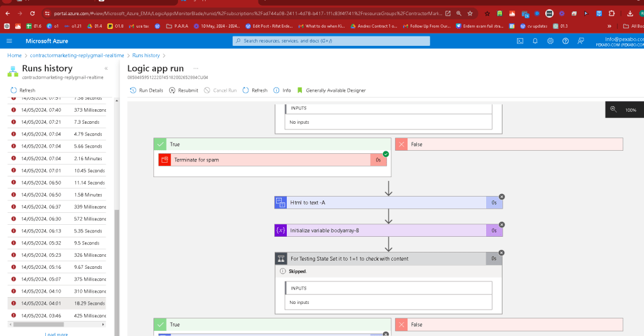Click Resubmit in the run toolbar
Screen dimensions: 644x336
click(184, 90)
